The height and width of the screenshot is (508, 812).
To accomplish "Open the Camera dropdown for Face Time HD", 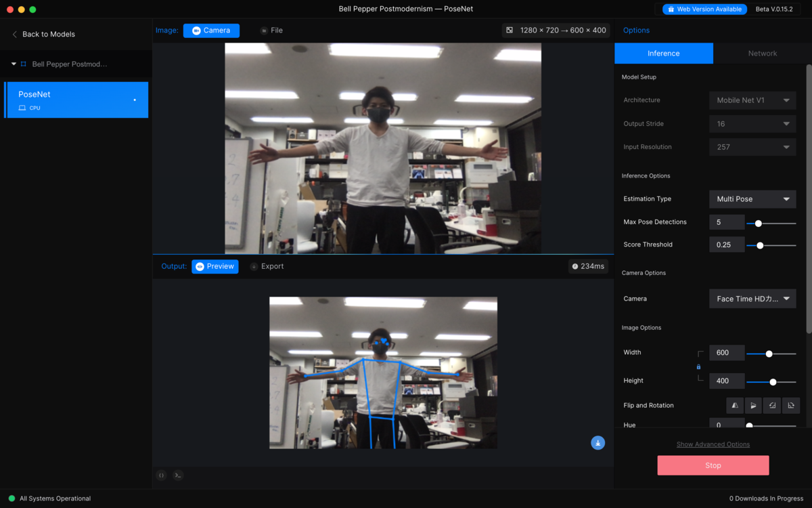I will coord(752,298).
